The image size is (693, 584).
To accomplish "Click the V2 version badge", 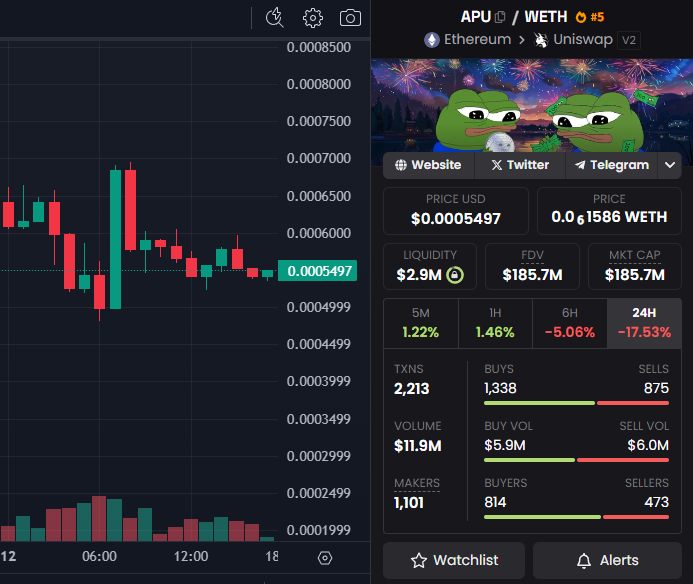I will (628, 40).
